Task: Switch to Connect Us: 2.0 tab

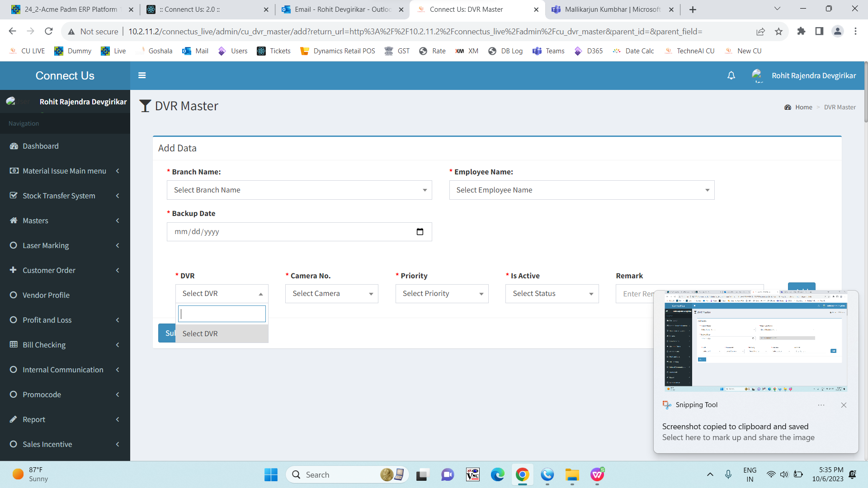Action: point(207,9)
